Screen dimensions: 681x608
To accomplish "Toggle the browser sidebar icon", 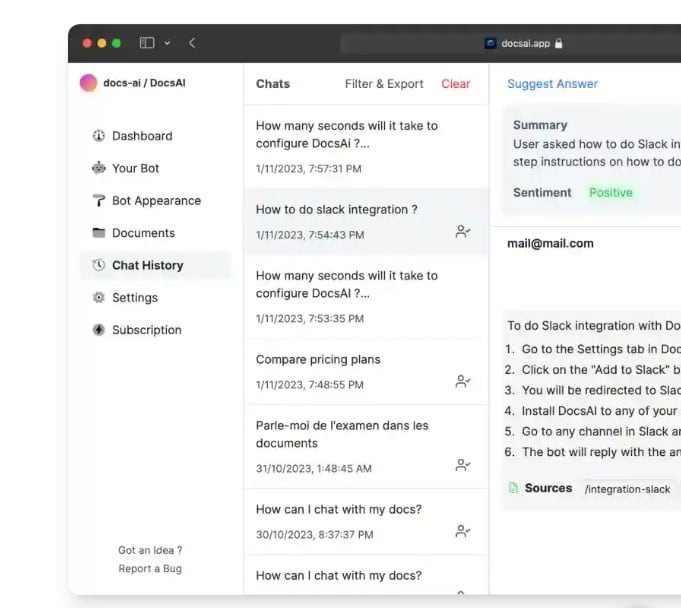I will click(x=147, y=43).
